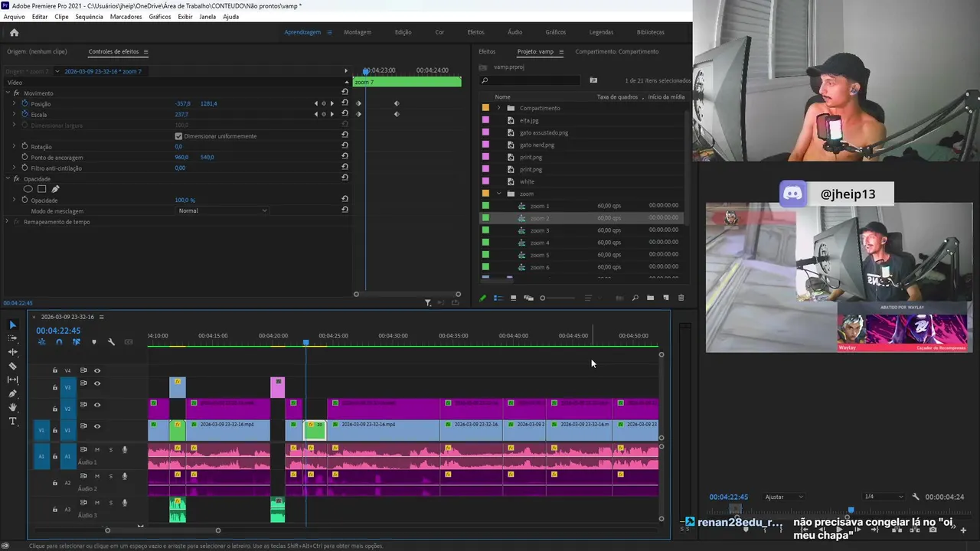Image resolution: width=980 pixels, height=551 pixels.
Task: Open Timeline Display Settings wrench
Action: coord(111,342)
